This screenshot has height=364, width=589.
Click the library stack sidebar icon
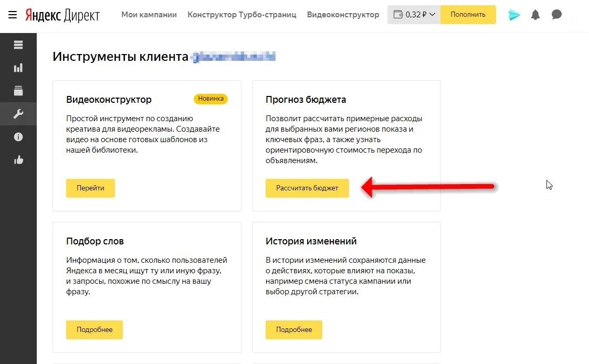click(18, 91)
